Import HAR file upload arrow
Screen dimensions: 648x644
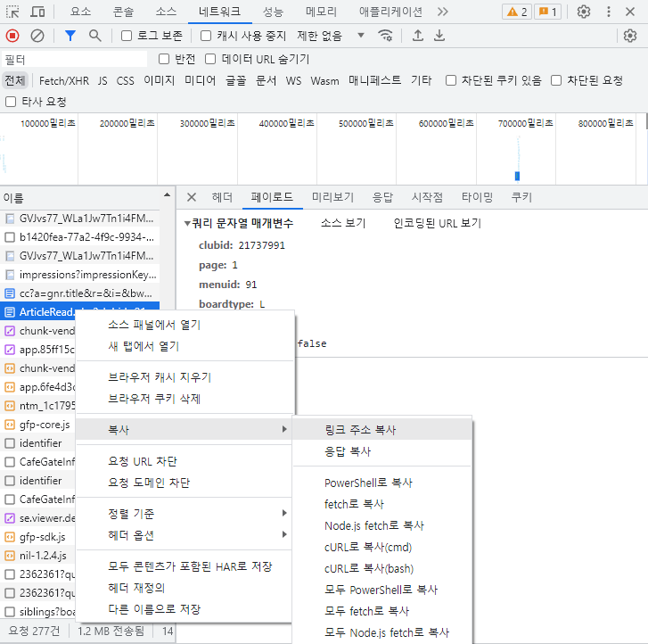tap(418, 36)
